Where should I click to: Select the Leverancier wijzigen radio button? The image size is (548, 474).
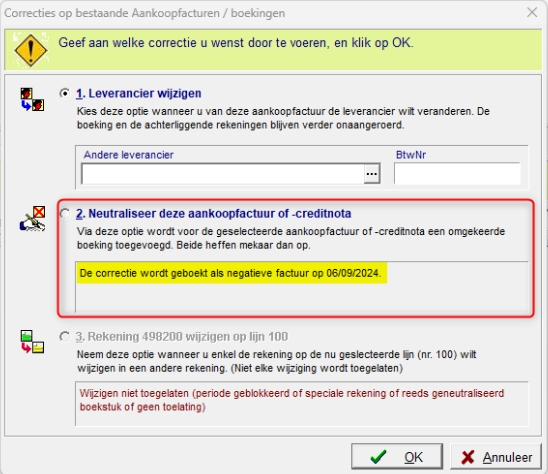(x=65, y=94)
